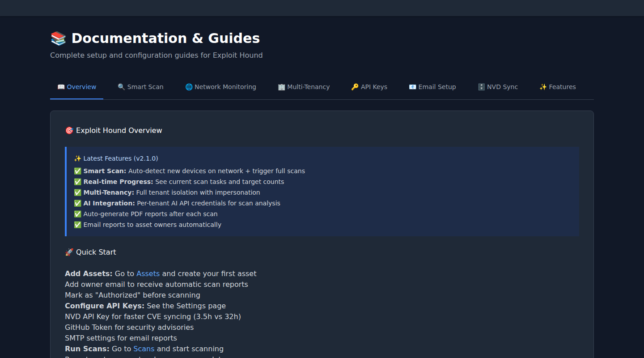Click the Scans link under Run Scans
This screenshot has width=644, height=358.
[x=144, y=349]
